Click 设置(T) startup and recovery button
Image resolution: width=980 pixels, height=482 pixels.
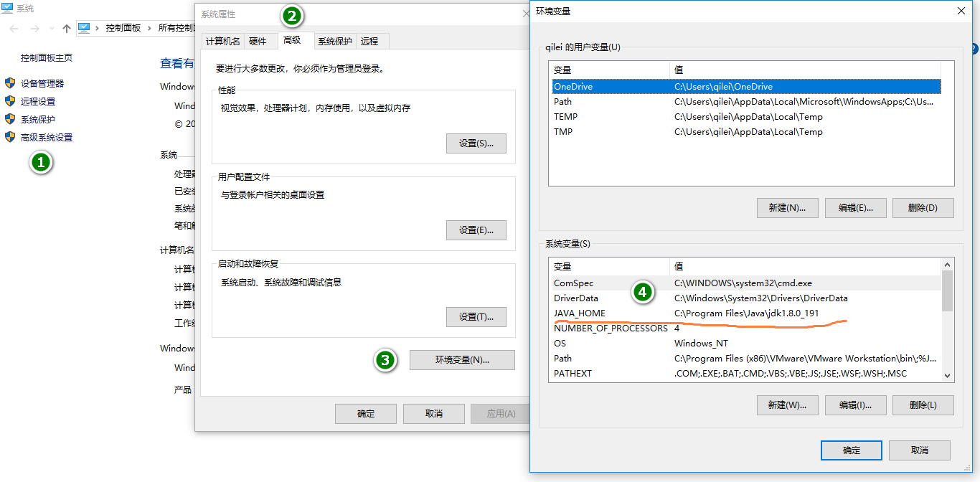point(476,317)
